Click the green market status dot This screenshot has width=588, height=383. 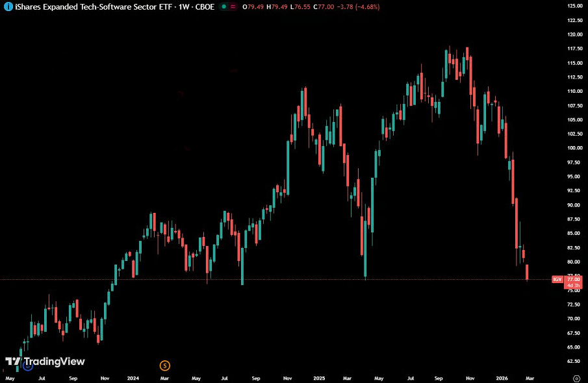point(224,6)
